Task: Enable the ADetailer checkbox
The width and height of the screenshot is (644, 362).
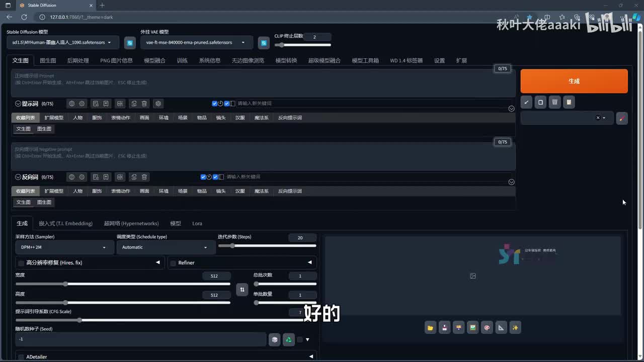Action: [21, 357]
